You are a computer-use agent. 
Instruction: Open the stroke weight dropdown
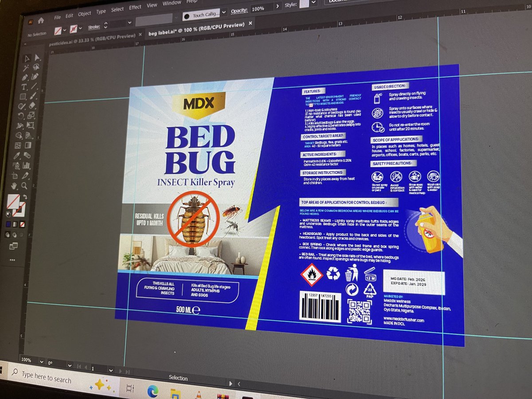point(129,23)
